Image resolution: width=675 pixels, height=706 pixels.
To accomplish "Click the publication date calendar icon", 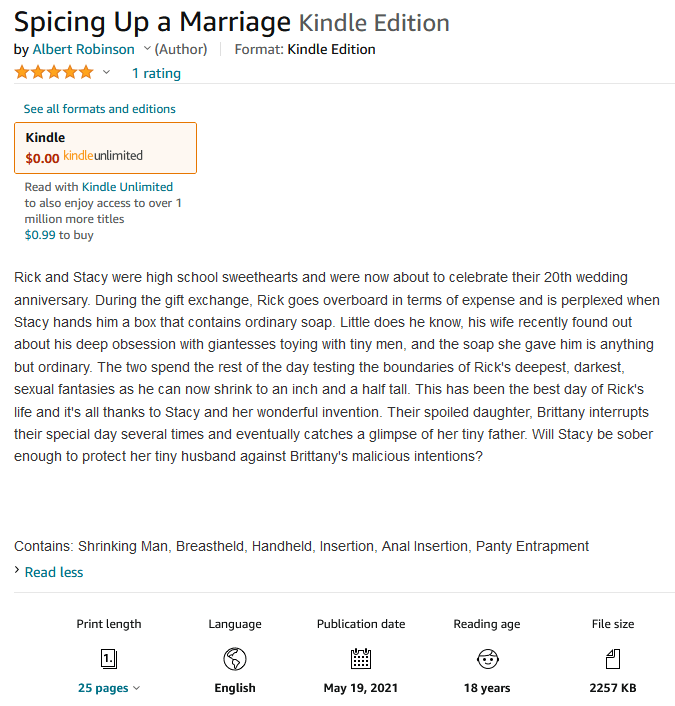I will point(361,659).
